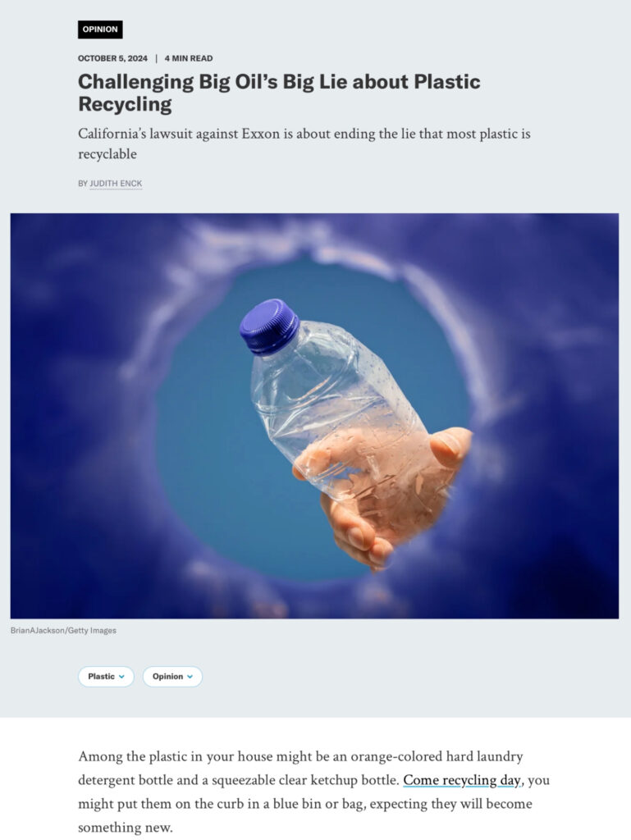The height and width of the screenshot is (840, 631).
Task: Click the California's lawsuit subtitle text
Action: 304,144
